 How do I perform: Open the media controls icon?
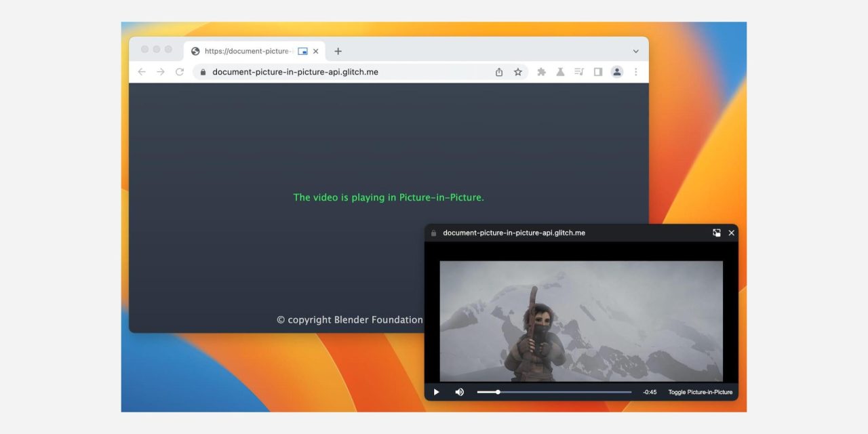pos(579,72)
